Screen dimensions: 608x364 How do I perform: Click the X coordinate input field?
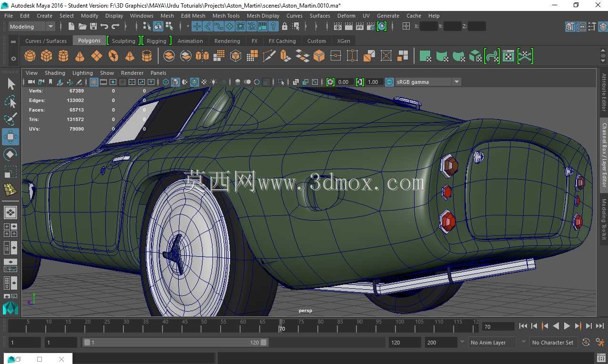coord(428,26)
